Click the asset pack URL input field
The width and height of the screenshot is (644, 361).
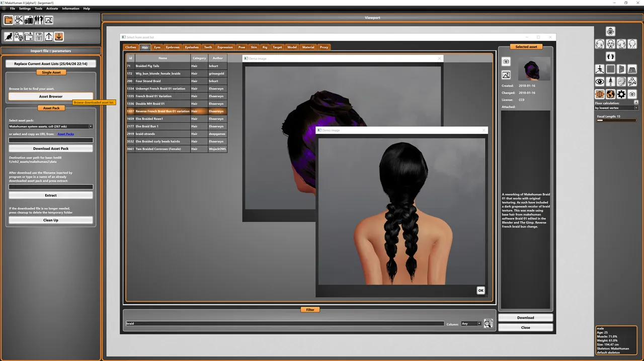pos(51,140)
